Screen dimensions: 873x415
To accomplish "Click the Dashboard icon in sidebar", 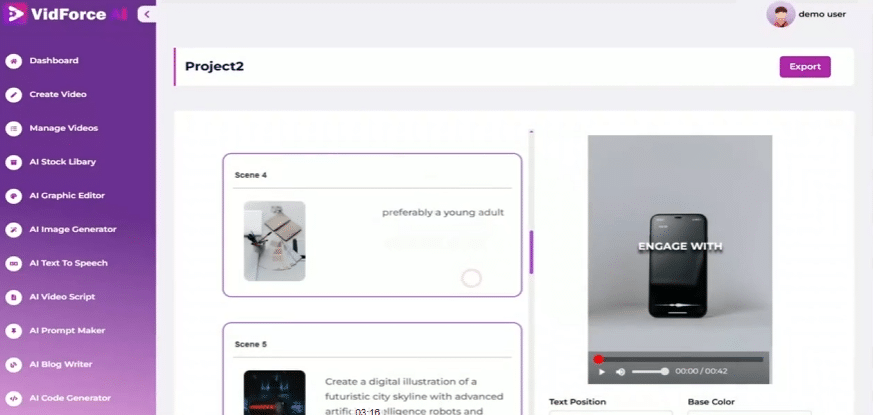I will (14, 61).
